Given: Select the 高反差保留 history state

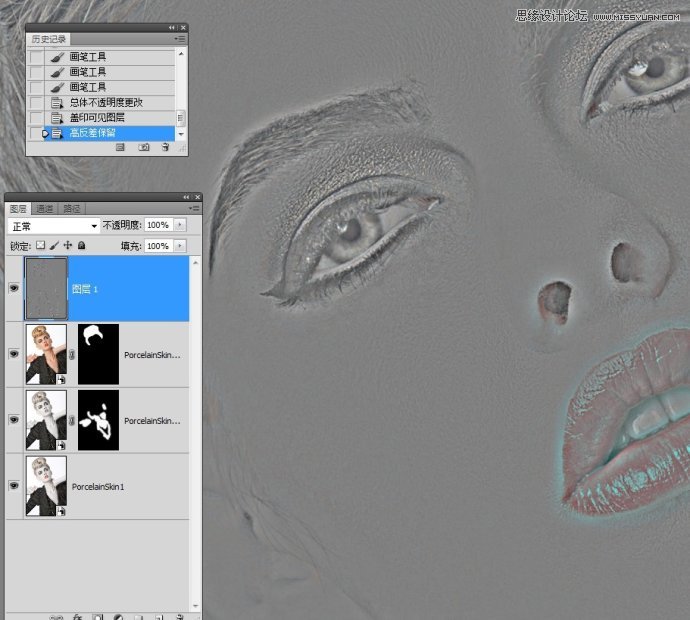Looking at the screenshot, I should [x=92, y=133].
